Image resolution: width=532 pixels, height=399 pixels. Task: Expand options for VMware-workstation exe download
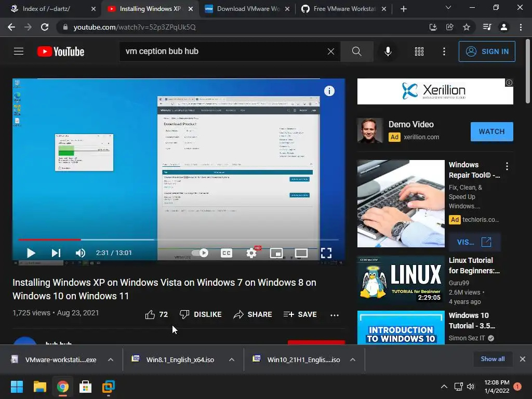click(x=111, y=360)
